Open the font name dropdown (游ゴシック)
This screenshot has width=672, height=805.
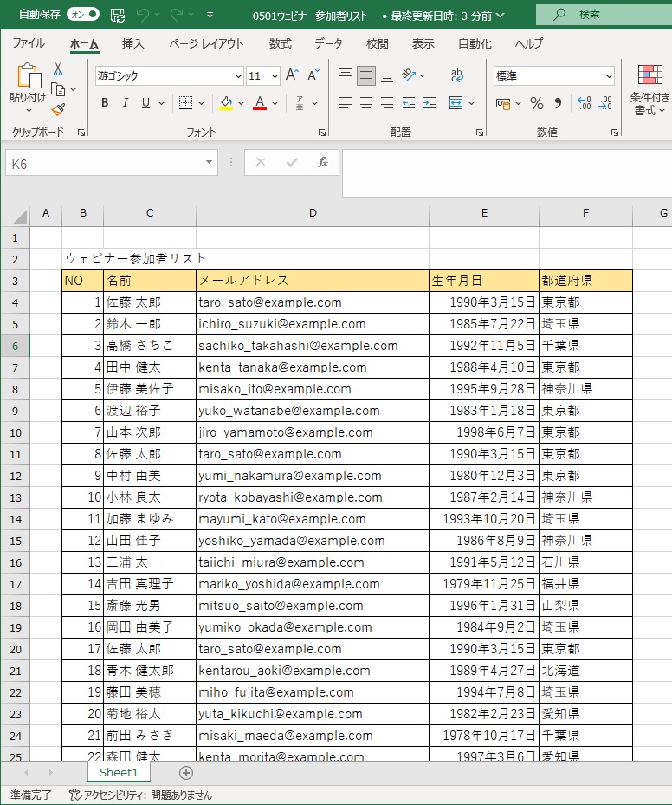[238, 76]
